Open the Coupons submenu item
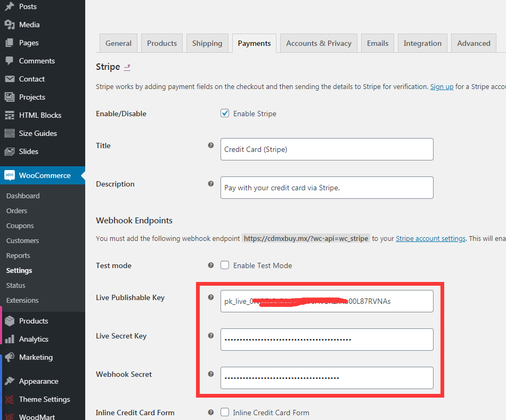 (20, 225)
